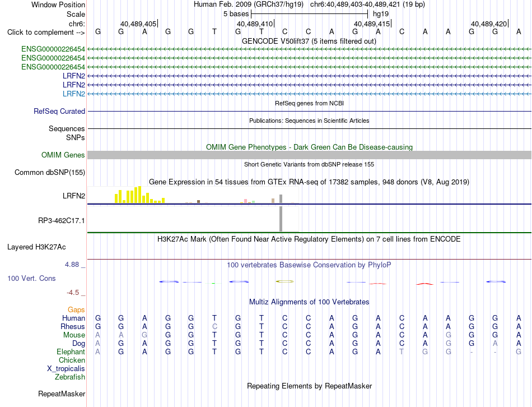
Task: Click the Dog alignment row label
Action: pos(78,344)
